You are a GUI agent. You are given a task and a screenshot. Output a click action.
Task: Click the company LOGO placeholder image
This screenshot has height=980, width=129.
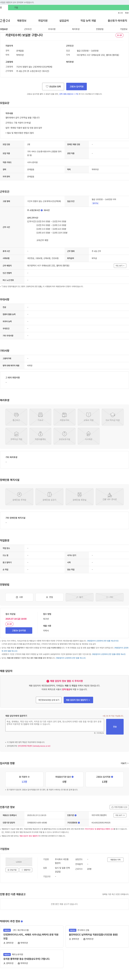point(19,862)
